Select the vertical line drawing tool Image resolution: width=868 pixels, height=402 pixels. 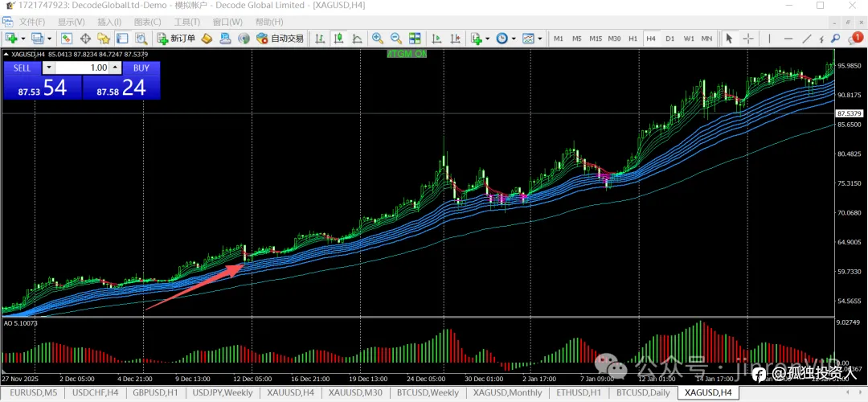tap(769, 39)
